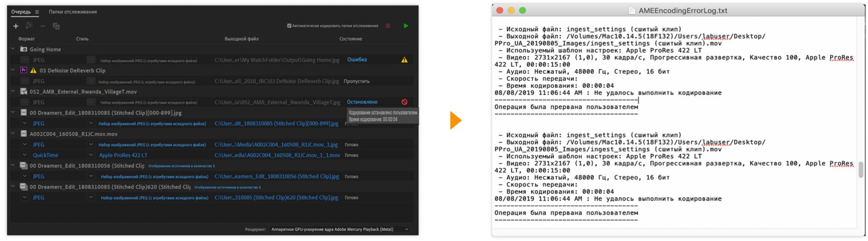This screenshot has height=241, width=868.
Task: Click the Apple ProRes 422 LT preset link
Action: (x=123, y=155)
